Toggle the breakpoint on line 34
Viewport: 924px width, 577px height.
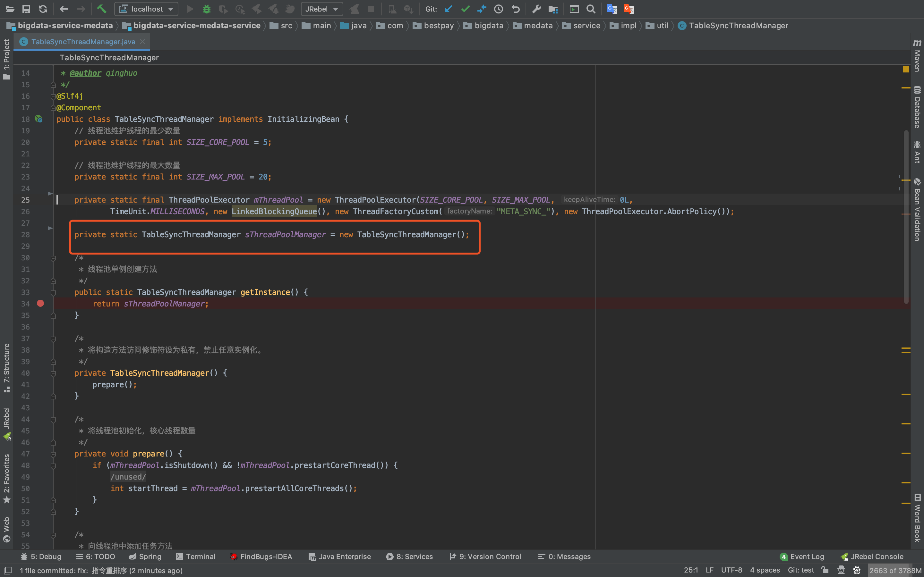coord(40,303)
